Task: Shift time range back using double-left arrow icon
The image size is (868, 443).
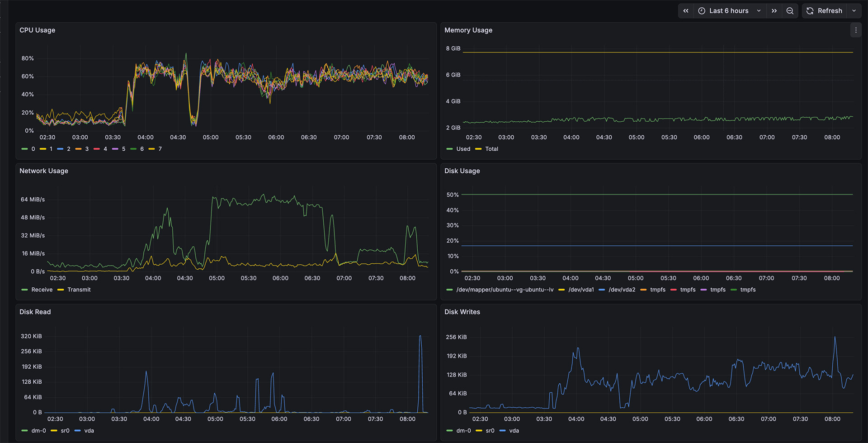Action: 686,10
